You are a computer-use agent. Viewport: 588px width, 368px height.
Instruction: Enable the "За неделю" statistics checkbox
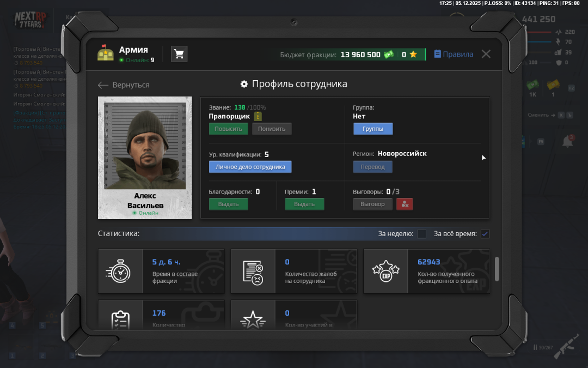422,234
